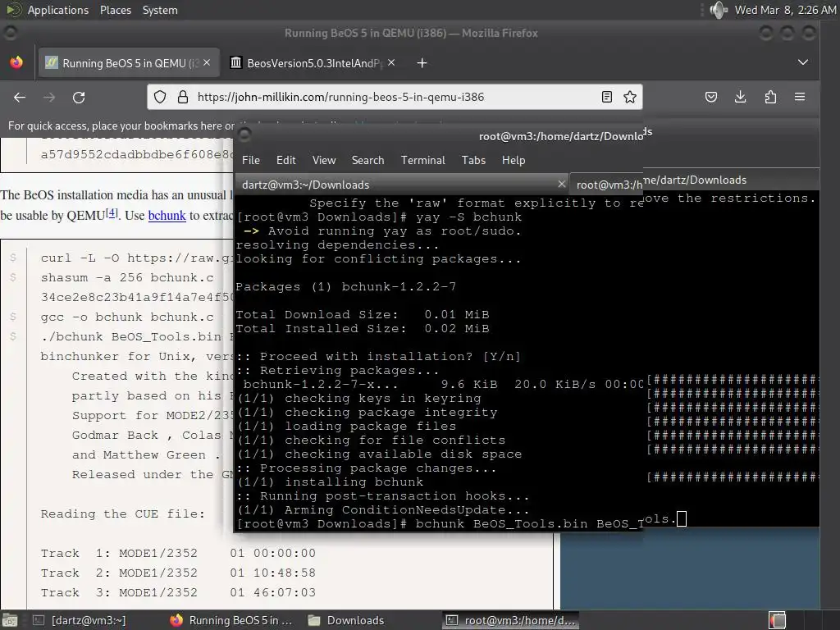This screenshot has width=840, height=630.
Task: Open Downloads folder taskbar entry
Action: point(347,620)
